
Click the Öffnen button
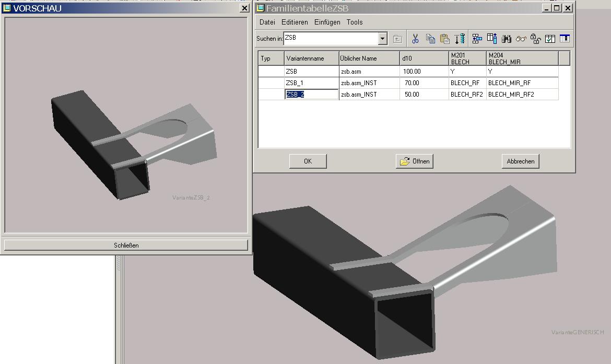click(x=415, y=161)
